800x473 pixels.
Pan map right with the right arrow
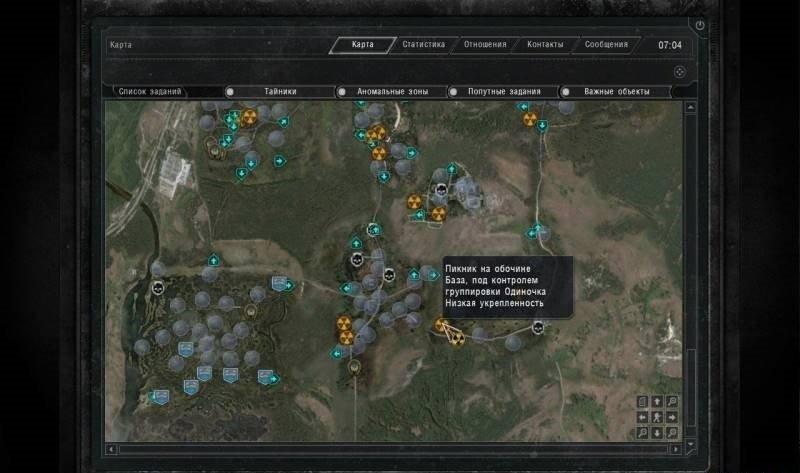pos(672,417)
